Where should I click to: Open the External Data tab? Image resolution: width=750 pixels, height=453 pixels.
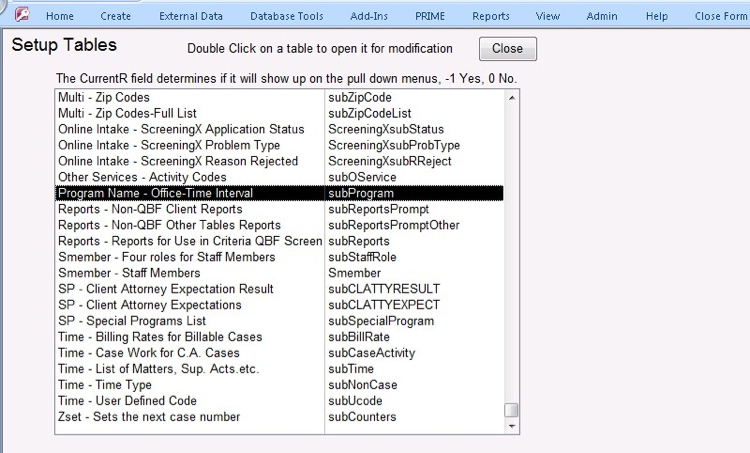(x=190, y=16)
